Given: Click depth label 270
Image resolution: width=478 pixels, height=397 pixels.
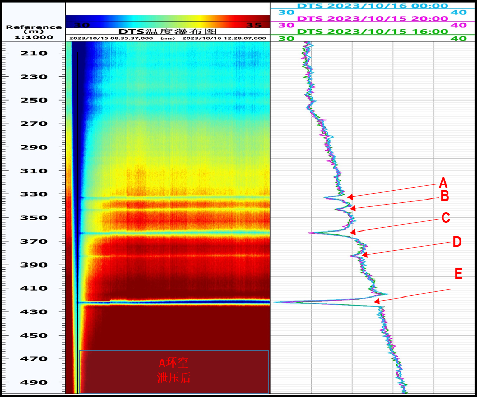Looking at the screenshot, I should tap(34, 124).
